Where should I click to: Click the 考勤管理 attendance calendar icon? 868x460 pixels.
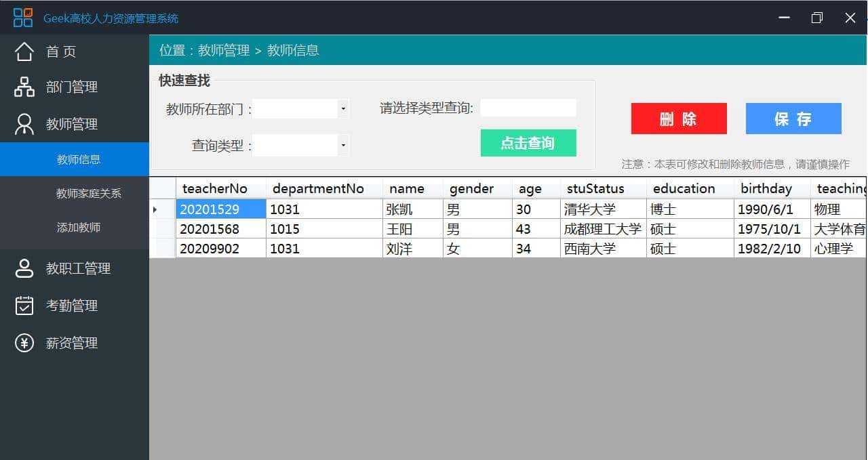[24, 306]
